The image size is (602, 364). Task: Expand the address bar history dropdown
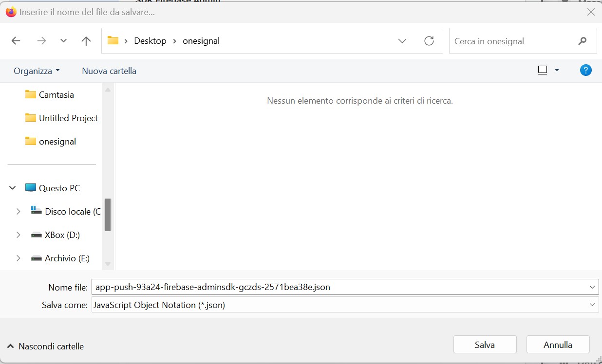click(x=402, y=41)
